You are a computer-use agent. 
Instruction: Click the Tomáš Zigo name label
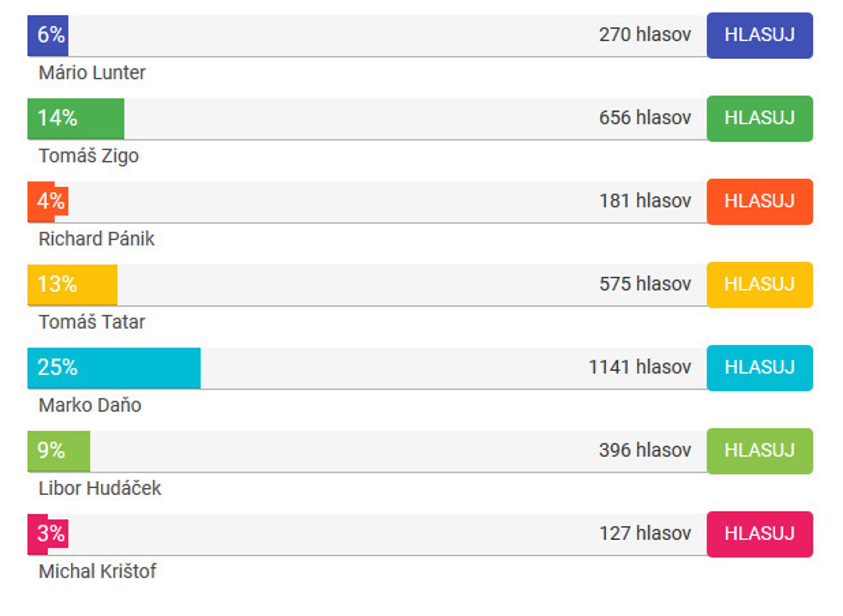pyautogui.click(x=89, y=156)
